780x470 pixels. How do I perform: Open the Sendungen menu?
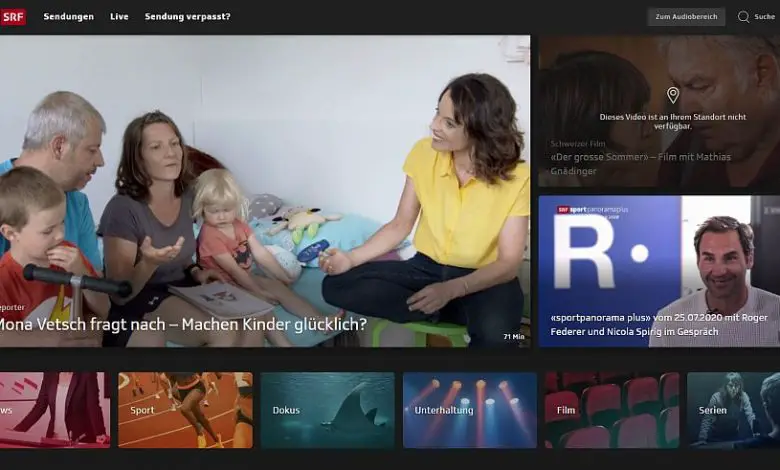tap(69, 16)
